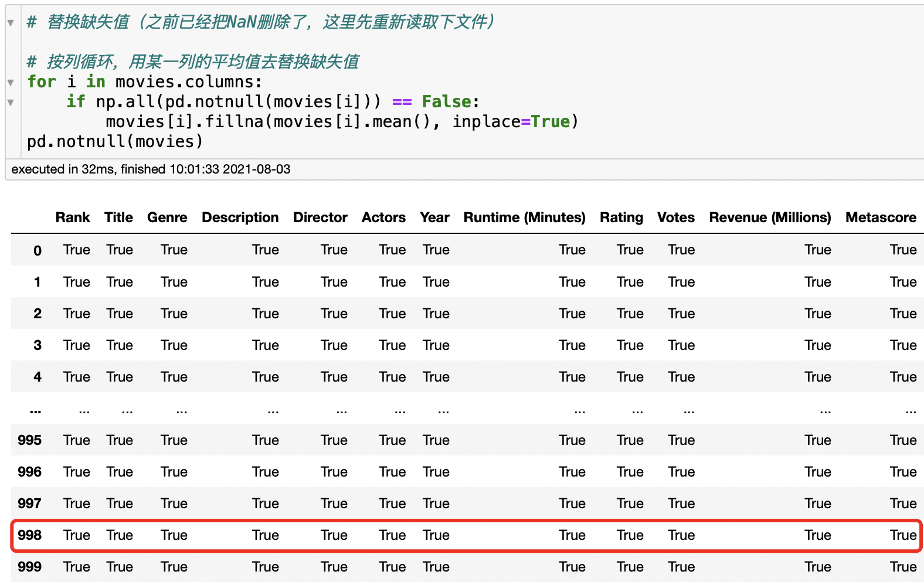Image resolution: width=924 pixels, height=585 pixels.
Task: Click the 'Runtime (Minutes)' column header
Action: 525,217
